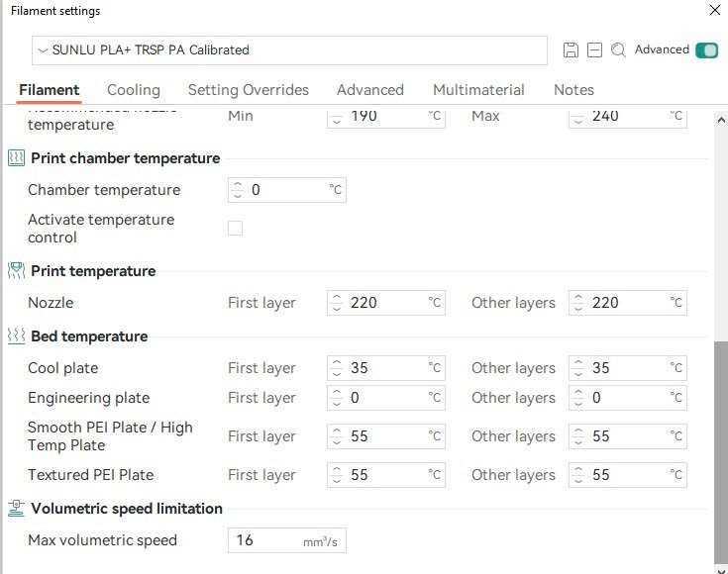Switch to the Cooling tab
The height and width of the screenshot is (574, 728).
134,90
